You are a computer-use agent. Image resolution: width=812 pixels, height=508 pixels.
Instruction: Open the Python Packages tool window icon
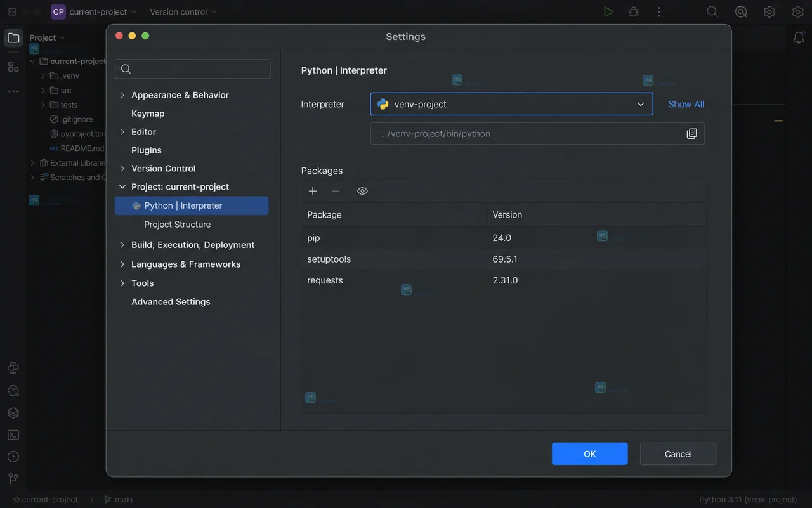point(13,390)
